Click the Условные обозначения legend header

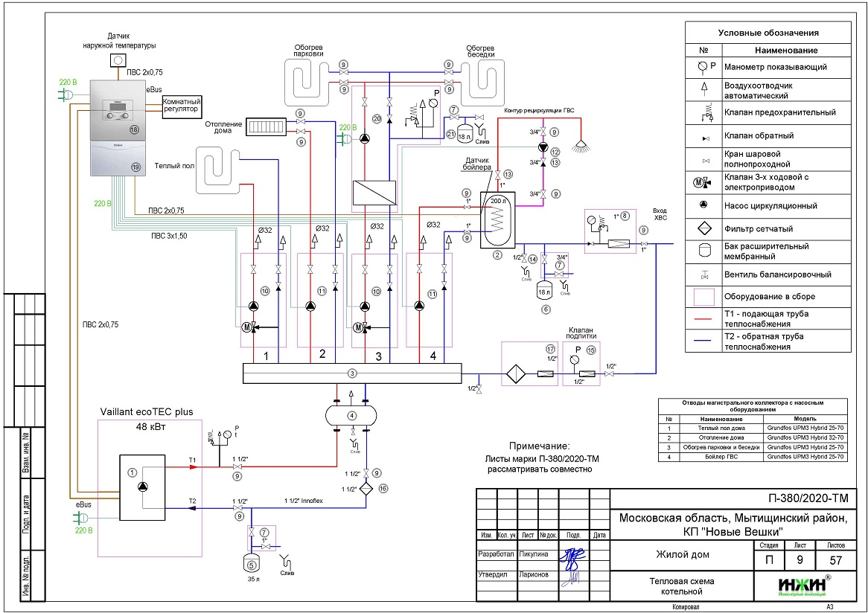click(x=768, y=33)
